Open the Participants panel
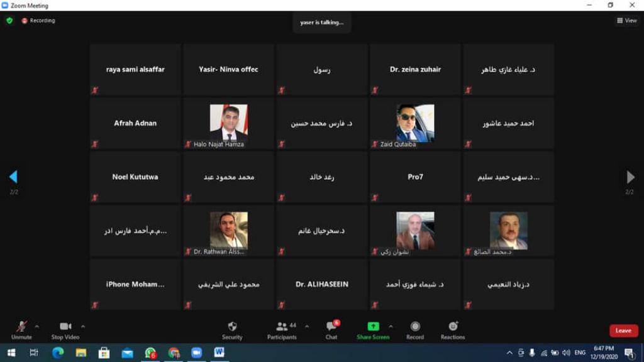The image size is (644, 362). pyautogui.click(x=282, y=327)
